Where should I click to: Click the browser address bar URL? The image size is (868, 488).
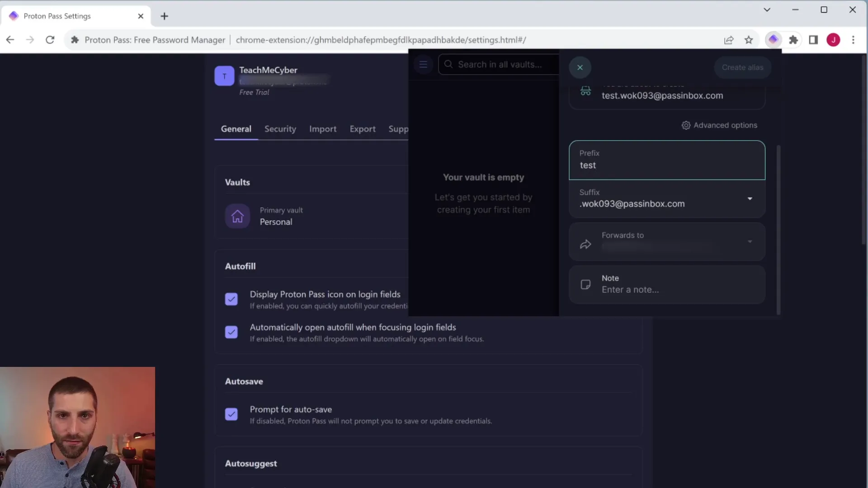381,40
